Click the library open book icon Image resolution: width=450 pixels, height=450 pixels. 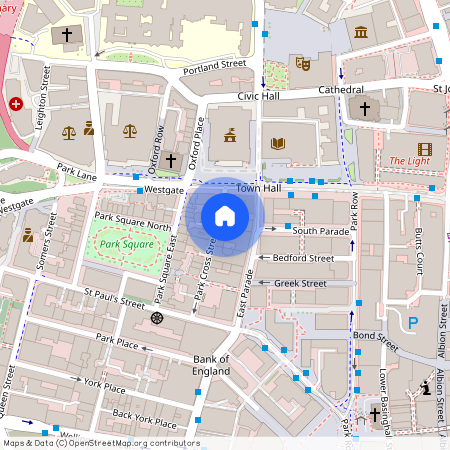pyautogui.click(x=278, y=144)
